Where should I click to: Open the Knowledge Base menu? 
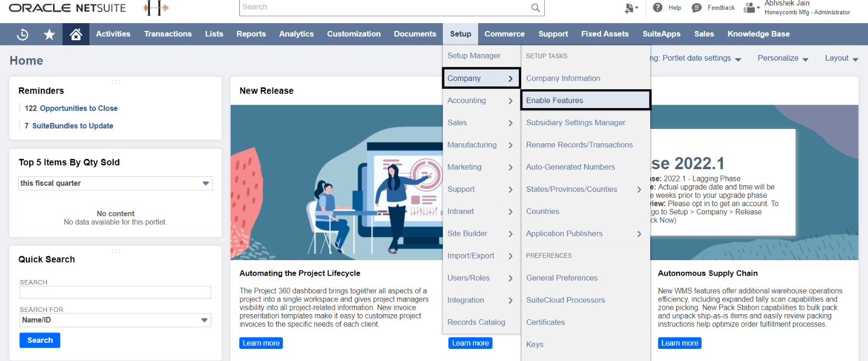[758, 34]
